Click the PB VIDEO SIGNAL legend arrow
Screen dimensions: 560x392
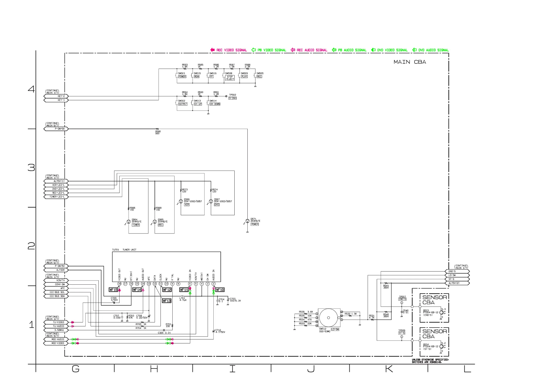point(254,50)
